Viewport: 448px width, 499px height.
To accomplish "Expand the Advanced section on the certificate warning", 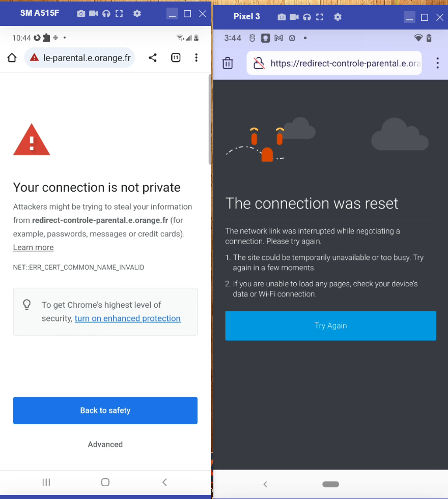I will [x=105, y=444].
